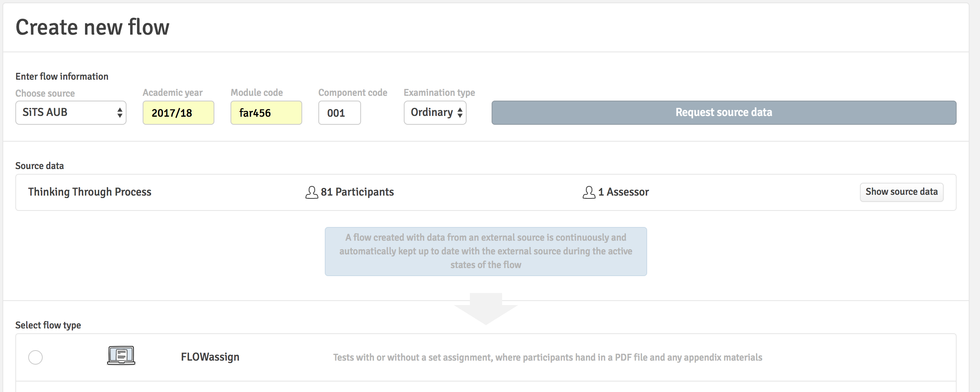Click the Request source data button
The image size is (980, 392).
coord(724,113)
